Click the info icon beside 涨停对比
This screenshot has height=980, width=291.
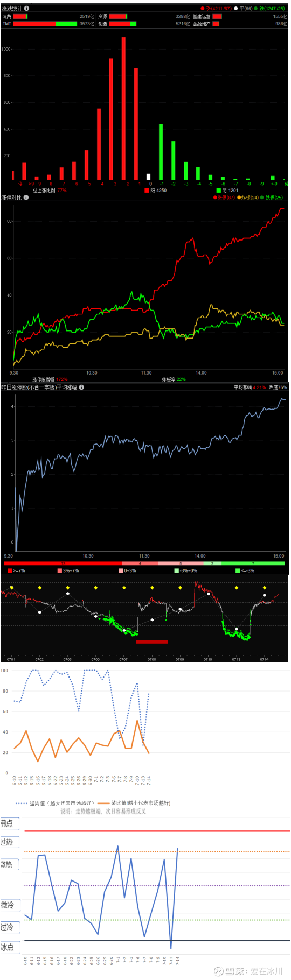[26, 198]
